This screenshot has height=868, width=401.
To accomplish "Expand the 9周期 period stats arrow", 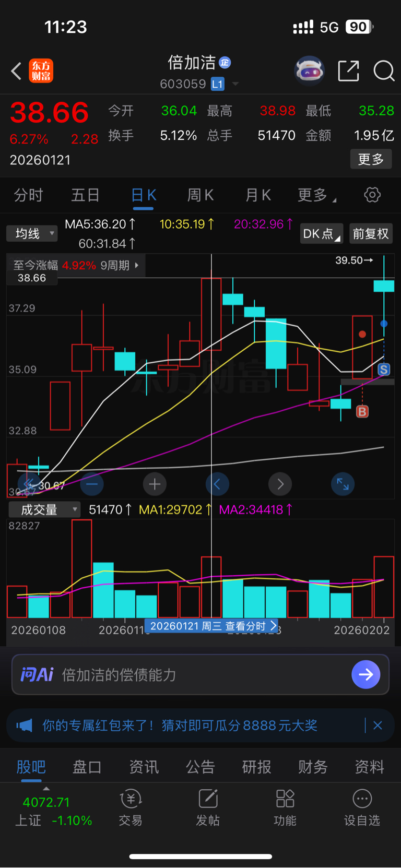I will [x=137, y=266].
